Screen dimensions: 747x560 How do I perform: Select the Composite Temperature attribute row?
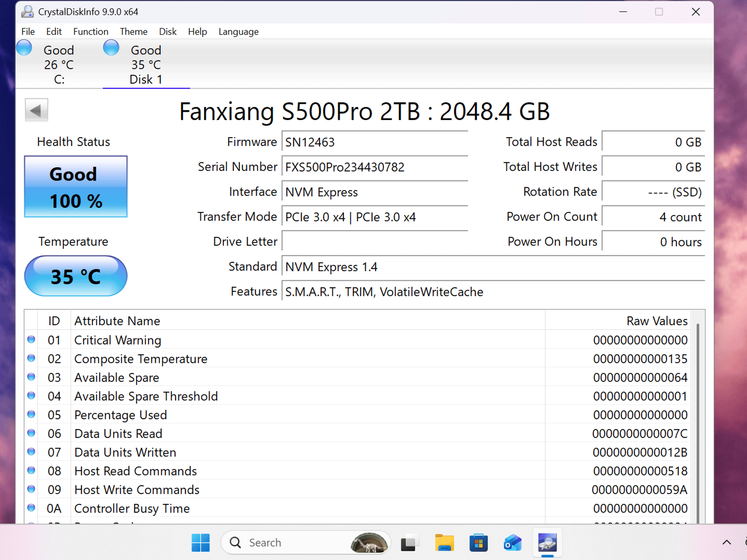pyautogui.click(x=357, y=359)
